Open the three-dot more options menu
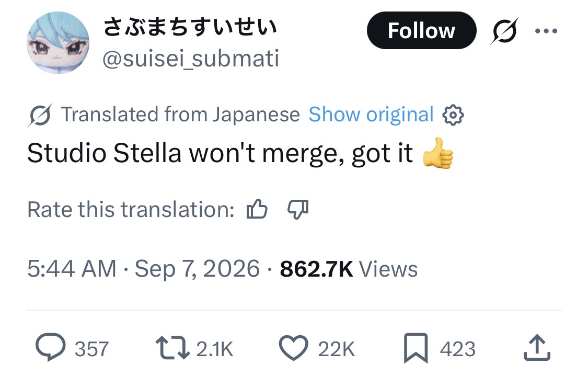 pos(546,31)
